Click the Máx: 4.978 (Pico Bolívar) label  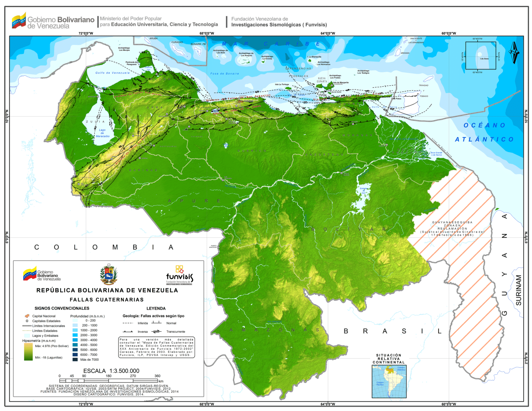pyautogui.click(x=52, y=346)
